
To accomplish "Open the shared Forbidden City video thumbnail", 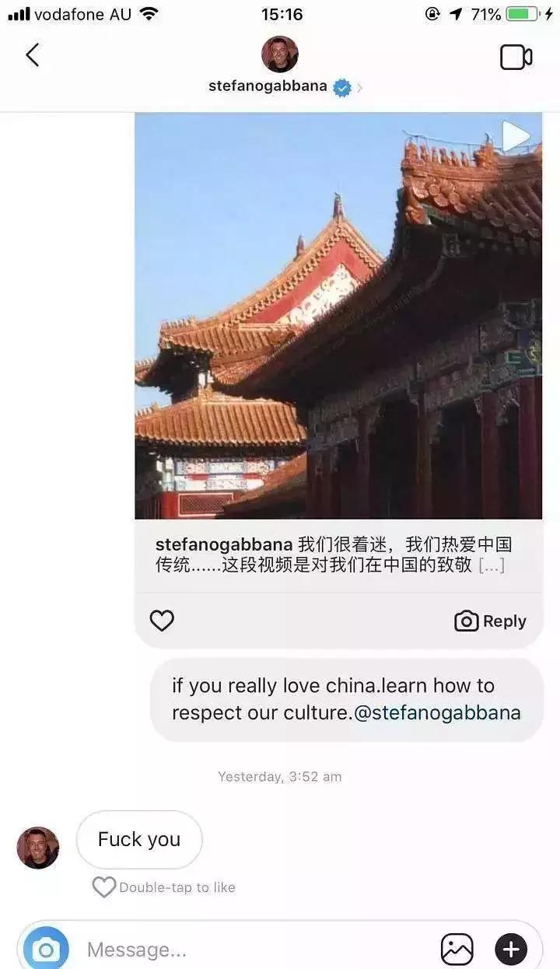I will (338, 316).
